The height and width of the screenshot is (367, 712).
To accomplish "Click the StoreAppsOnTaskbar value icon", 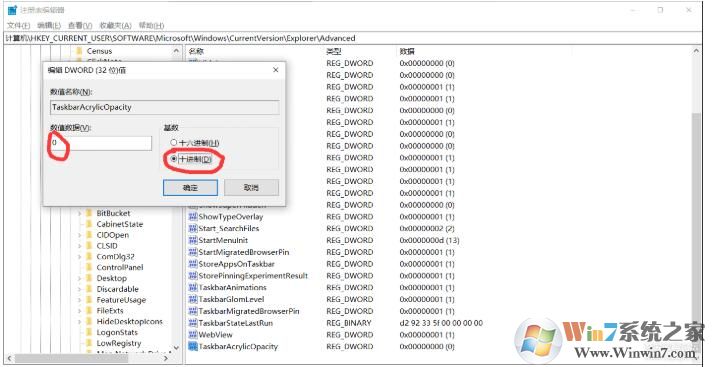I will [193, 264].
